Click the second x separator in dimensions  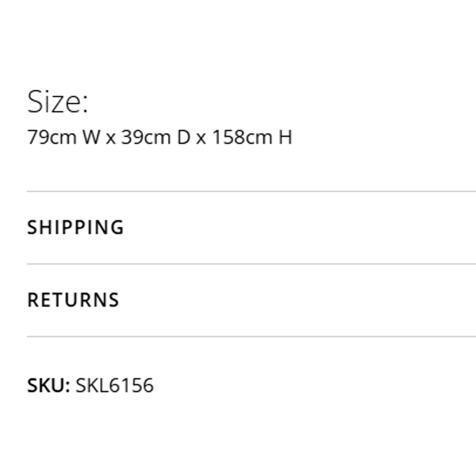pyautogui.click(x=201, y=139)
